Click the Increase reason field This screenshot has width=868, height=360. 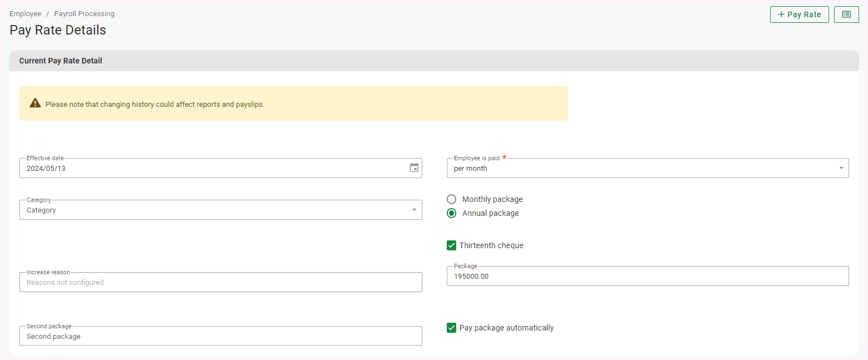[x=220, y=282]
